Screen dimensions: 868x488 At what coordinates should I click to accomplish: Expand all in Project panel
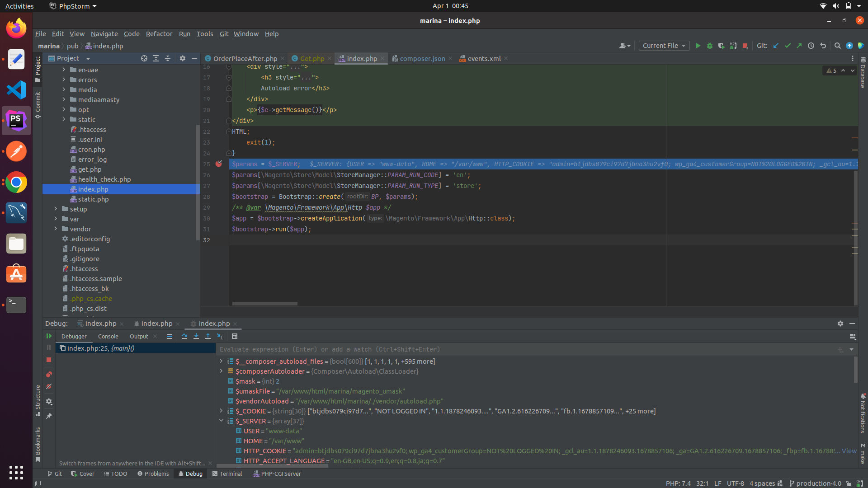pos(156,58)
